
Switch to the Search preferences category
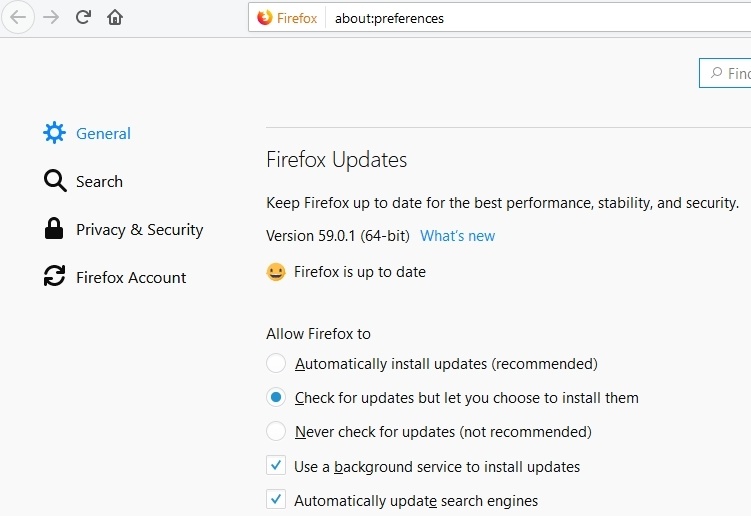[x=99, y=181]
